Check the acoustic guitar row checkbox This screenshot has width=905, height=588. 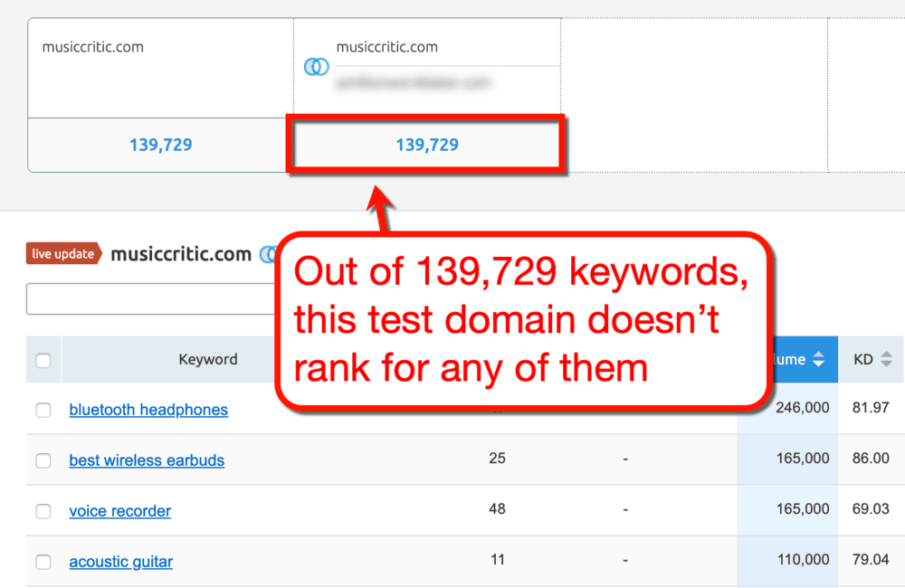43,562
